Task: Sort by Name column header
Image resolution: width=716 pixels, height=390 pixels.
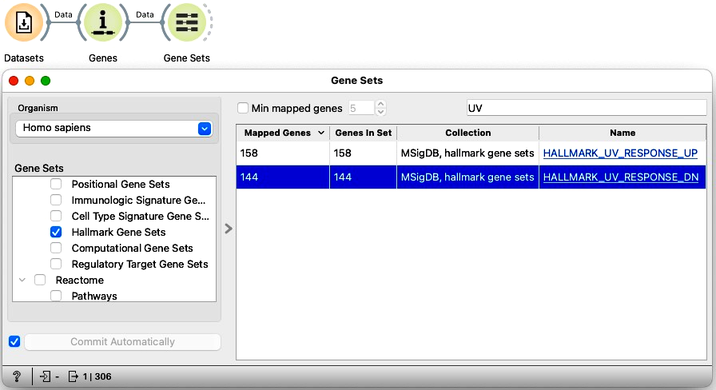Action: pyautogui.click(x=622, y=133)
